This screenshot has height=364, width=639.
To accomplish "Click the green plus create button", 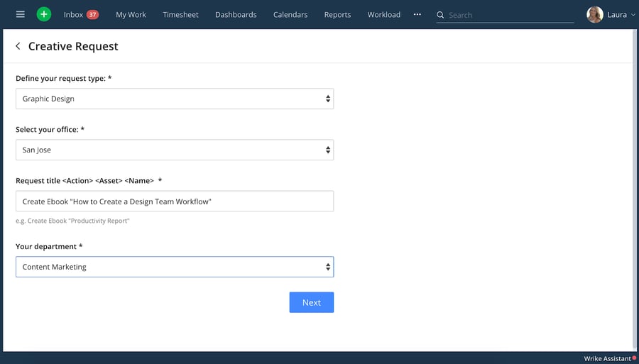I will pyautogui.click(x=44, y=14).
